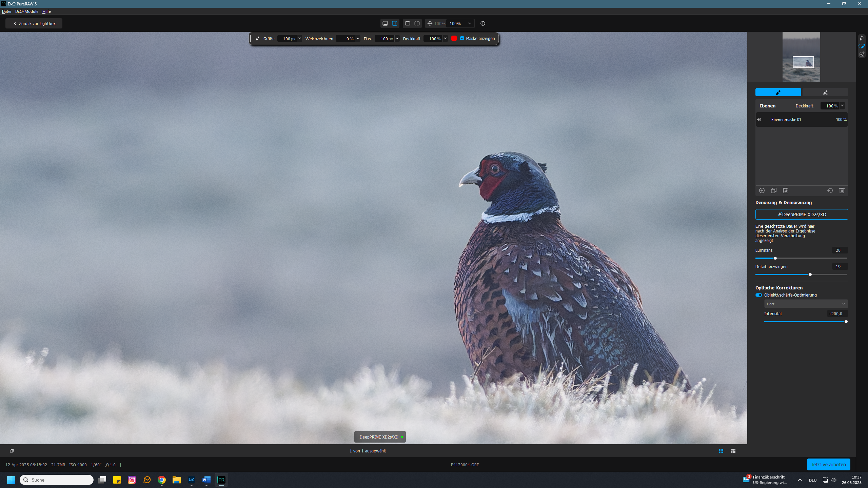Screen dimensions: 868x488
Task: Click the toolbar Deckkraft percentage field
Action: pyautogui.click(x=433, y=39)
